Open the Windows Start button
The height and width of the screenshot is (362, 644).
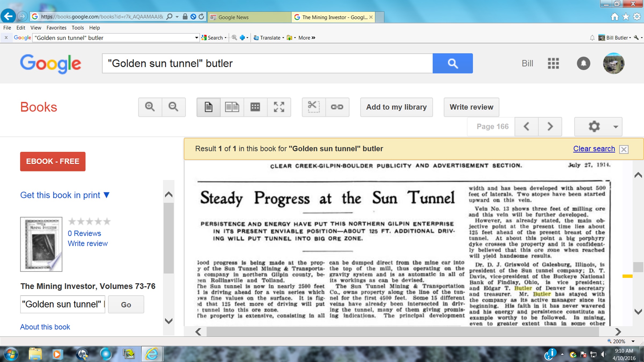click(11, 354)
